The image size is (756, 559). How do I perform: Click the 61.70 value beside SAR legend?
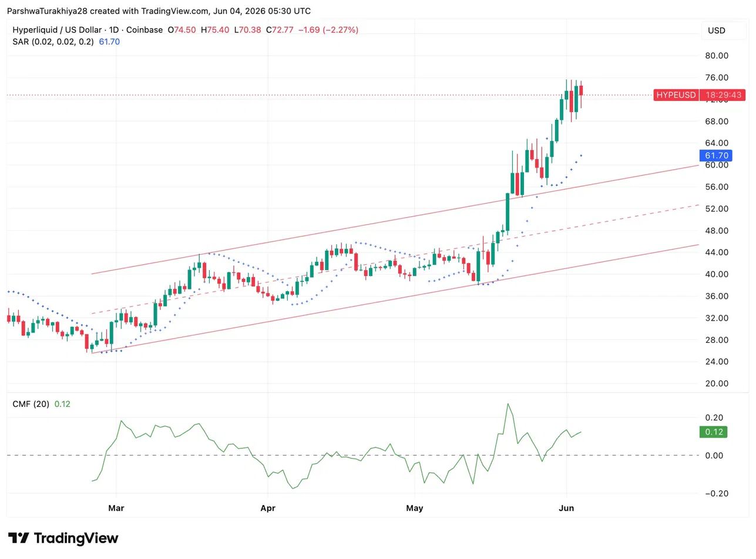109,42
